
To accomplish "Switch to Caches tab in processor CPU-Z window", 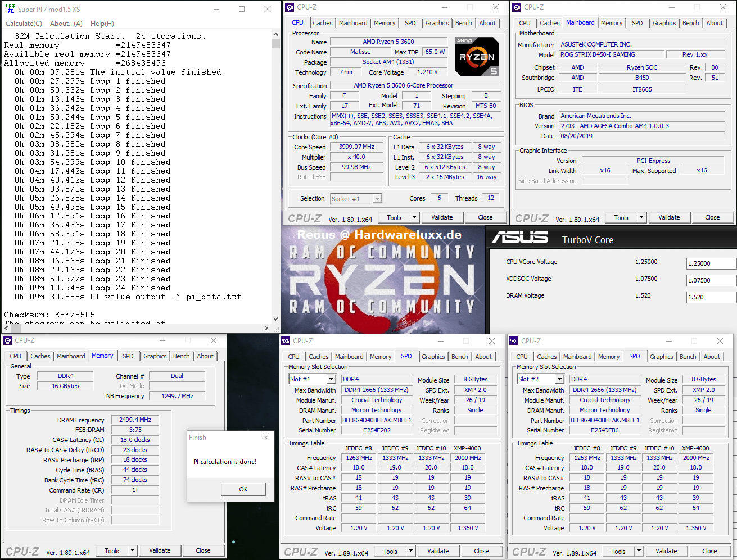I will [x=323, y=23].
